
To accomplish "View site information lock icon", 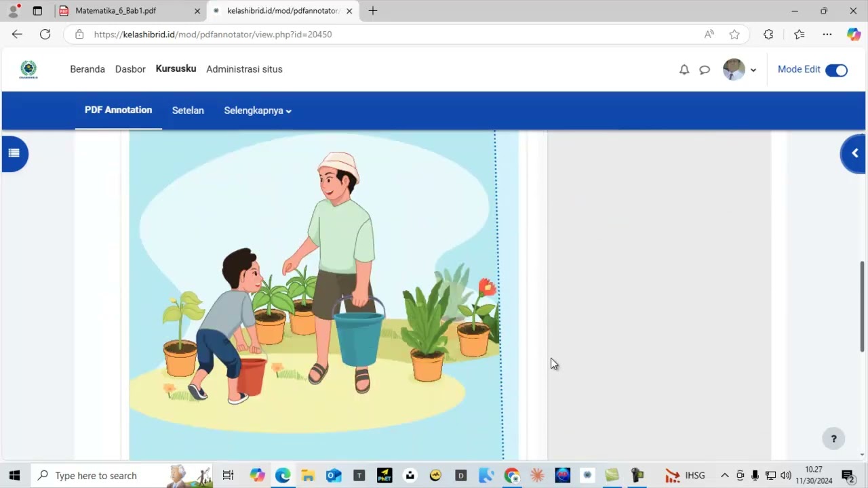I will 79,34.
